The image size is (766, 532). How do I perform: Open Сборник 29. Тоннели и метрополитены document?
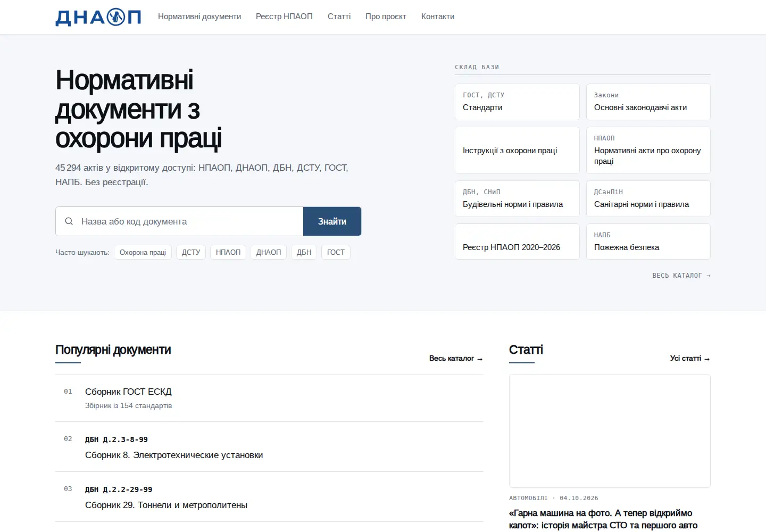click(269, 497)
